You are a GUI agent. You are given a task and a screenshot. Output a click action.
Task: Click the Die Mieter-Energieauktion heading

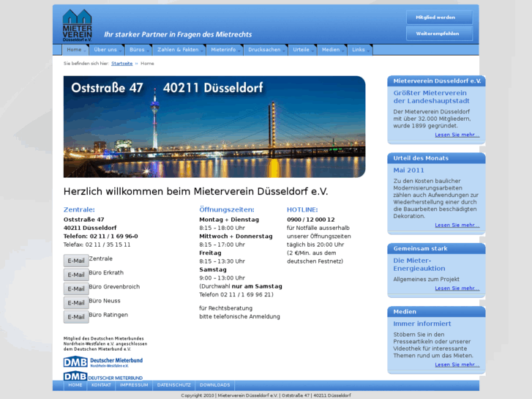pos(419,264)
